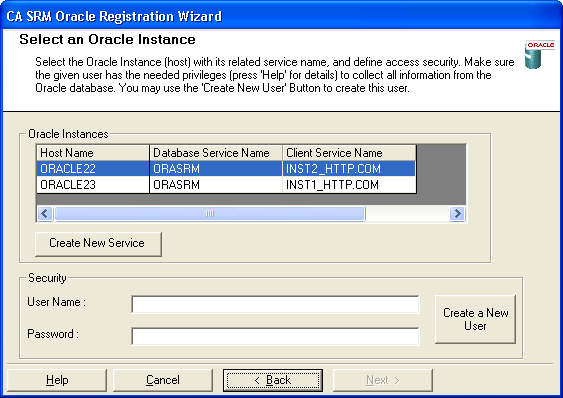This screenshot has height=398, width=563.
Task: Click the Client Service Name column header
Action: [x=349, y=153]
